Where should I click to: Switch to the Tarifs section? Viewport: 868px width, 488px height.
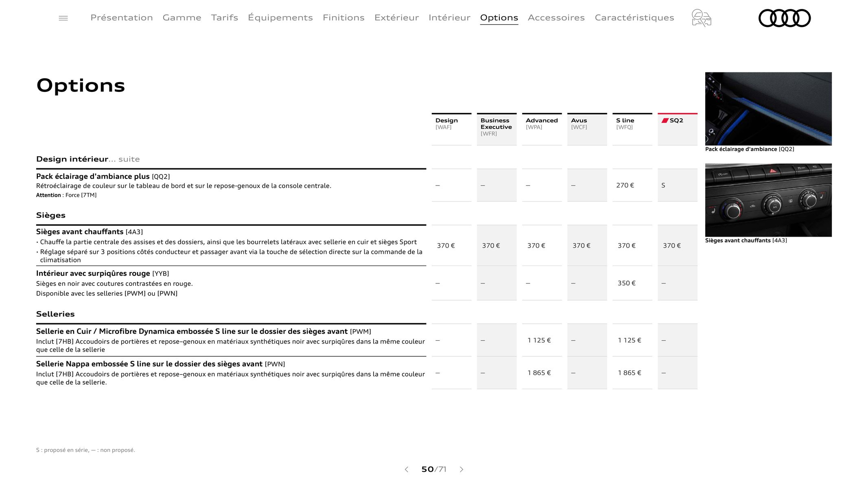[225, 18]
